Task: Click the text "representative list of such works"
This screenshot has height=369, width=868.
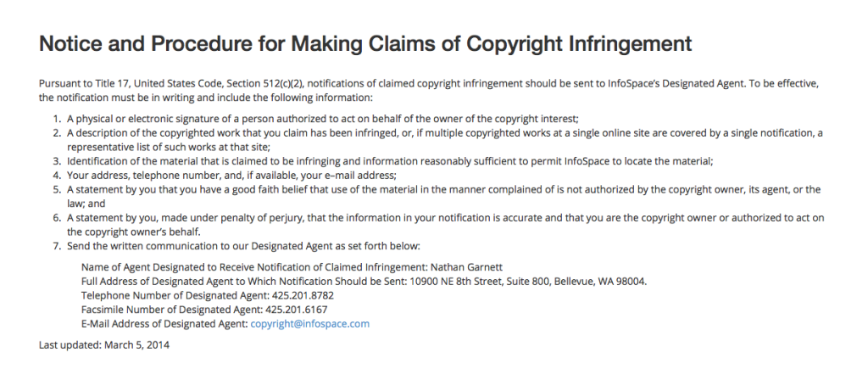Action: 136,147
